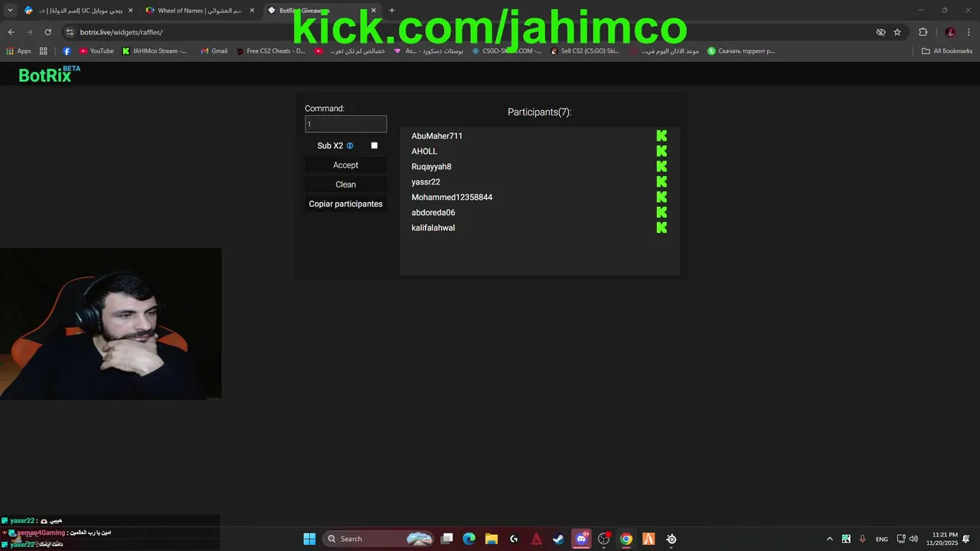Click the Accept button
This screenshot has width=980, height=551.
click(345, 165)
